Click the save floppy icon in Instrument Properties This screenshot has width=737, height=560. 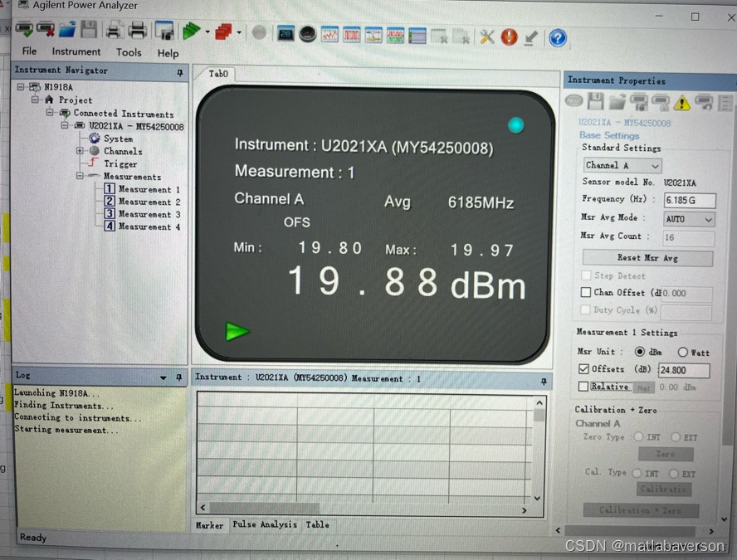(x=596, y=100)
